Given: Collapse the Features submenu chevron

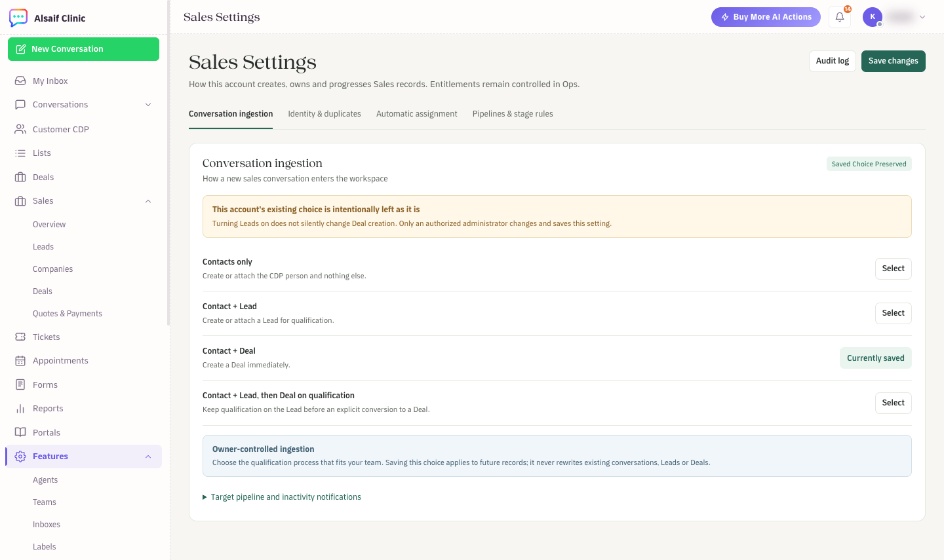Looking at the screenshot, I should point(148,457).
